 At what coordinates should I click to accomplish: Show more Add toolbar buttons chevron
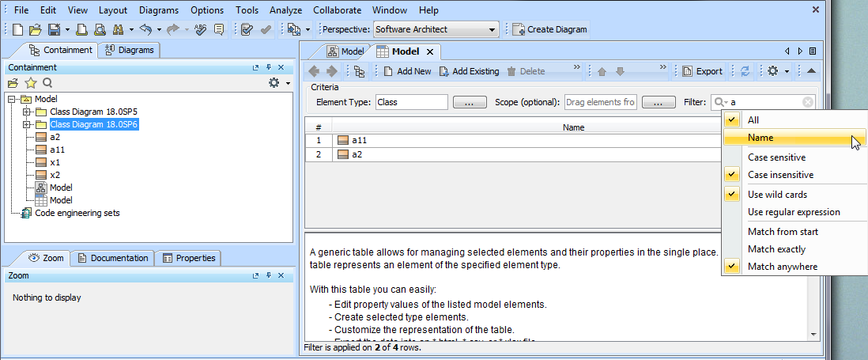pos(577,67)
